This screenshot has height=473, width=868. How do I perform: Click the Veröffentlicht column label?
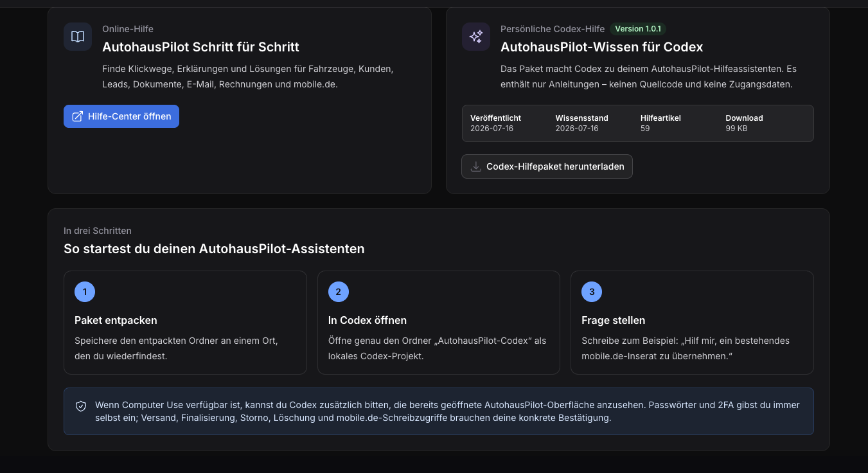[x=495, y=118]
